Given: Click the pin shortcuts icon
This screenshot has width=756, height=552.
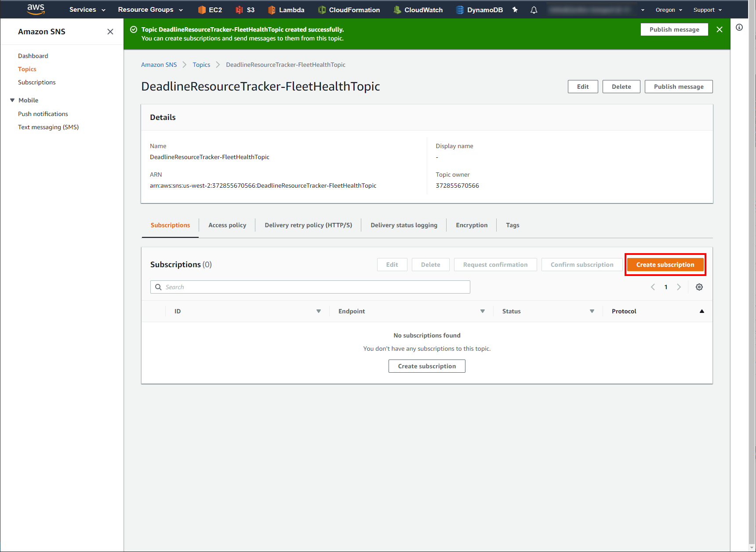Looking at the screenshot, I should point(515,10).
